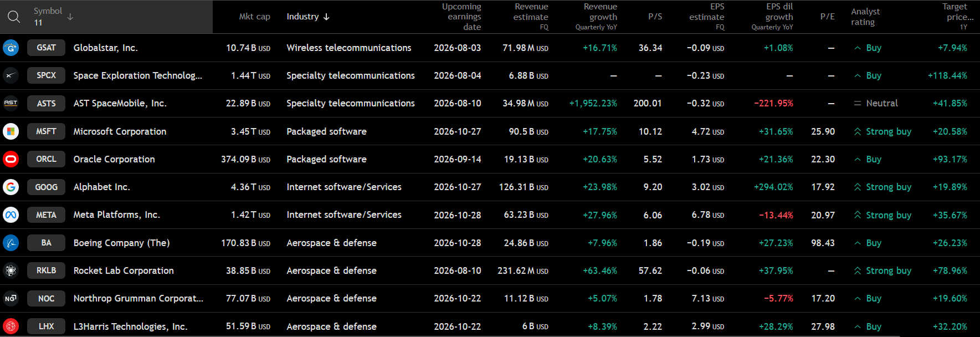Select Packaged software in Microsoft row

point(326,131)
